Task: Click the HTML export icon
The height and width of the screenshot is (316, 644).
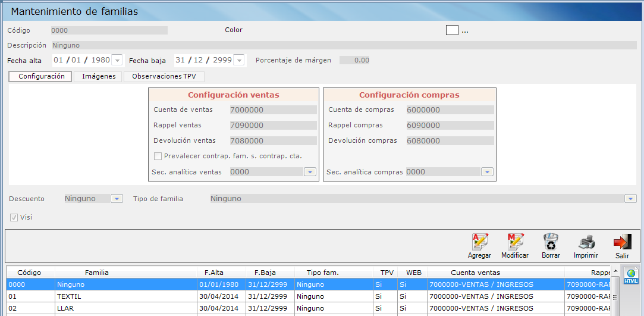Action: [631, 277]
